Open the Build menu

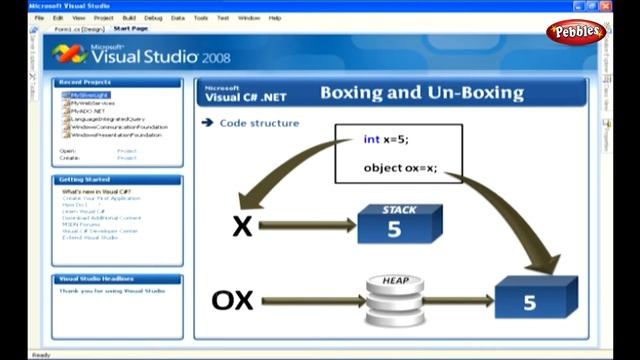pyautogui.click(x=129, y=18)
